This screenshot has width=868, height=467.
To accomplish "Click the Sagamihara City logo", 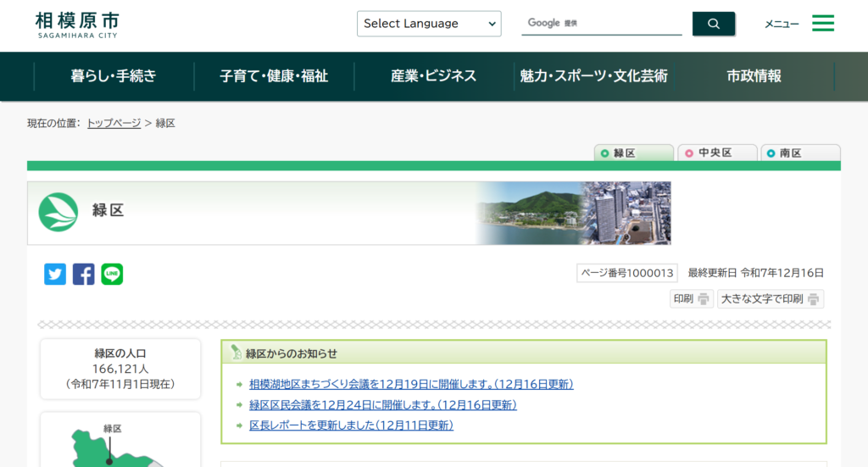I will (77, 25).
